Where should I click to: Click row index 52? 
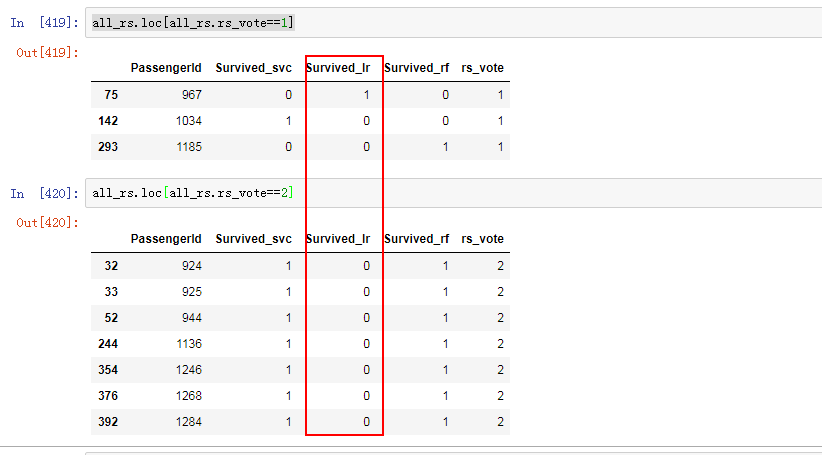(111, 318)
